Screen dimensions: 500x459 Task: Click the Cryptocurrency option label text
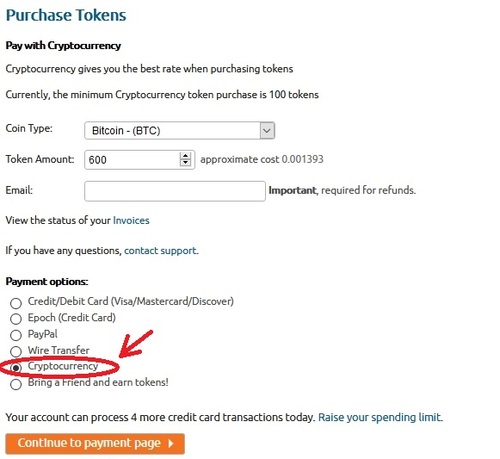pos(63,366)
